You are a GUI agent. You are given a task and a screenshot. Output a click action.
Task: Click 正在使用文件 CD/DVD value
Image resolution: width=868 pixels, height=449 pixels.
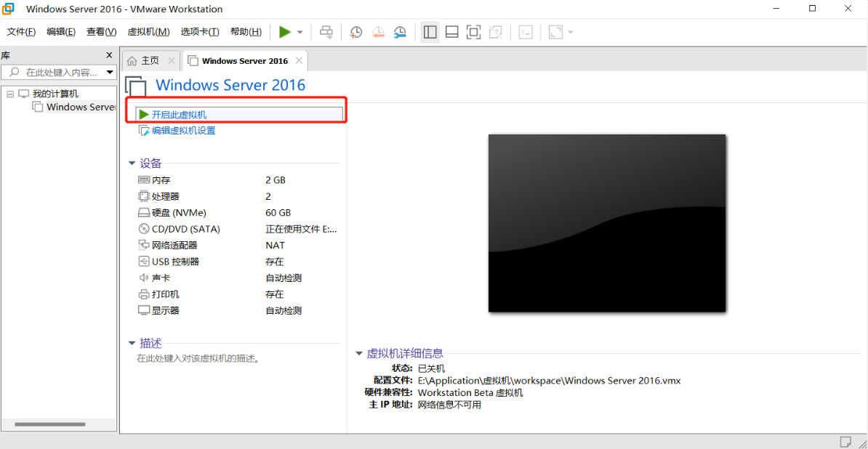(x=300, y=229)
